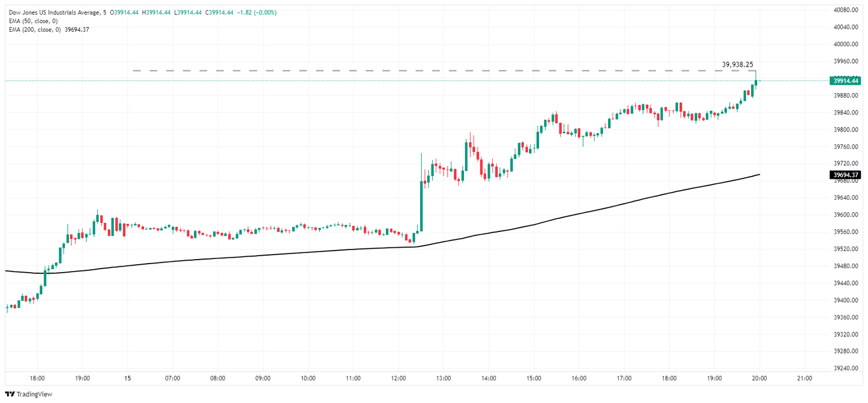This screenshot has width=868, height=403.
Task: Click the 20:00 time axis label
Action: [x=759, y=378]
